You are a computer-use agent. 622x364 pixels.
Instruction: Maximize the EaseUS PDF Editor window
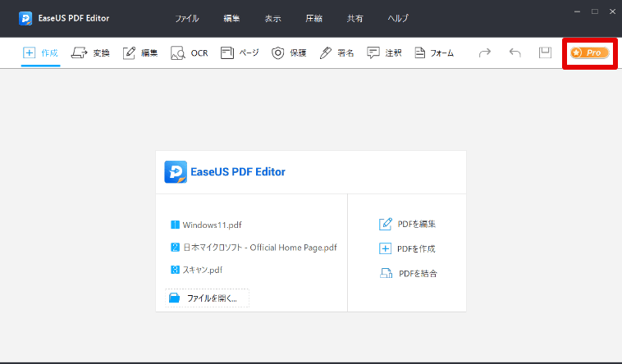coord(595,12)
